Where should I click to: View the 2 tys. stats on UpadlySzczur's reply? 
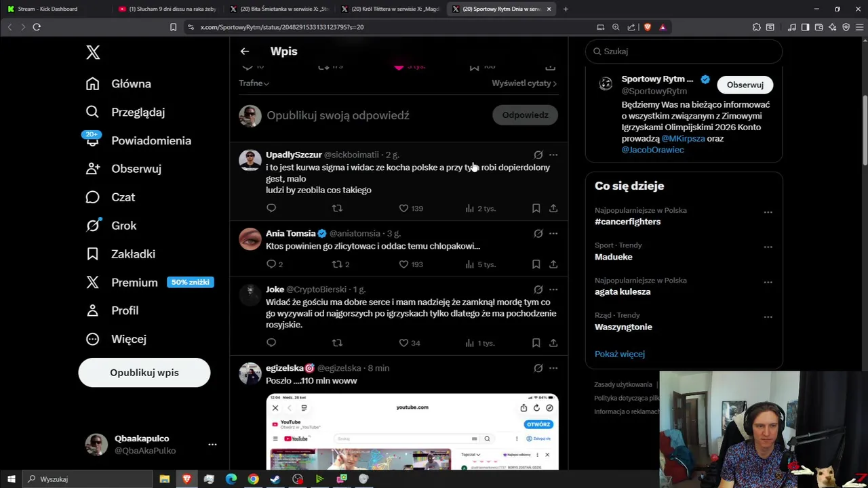480,208
